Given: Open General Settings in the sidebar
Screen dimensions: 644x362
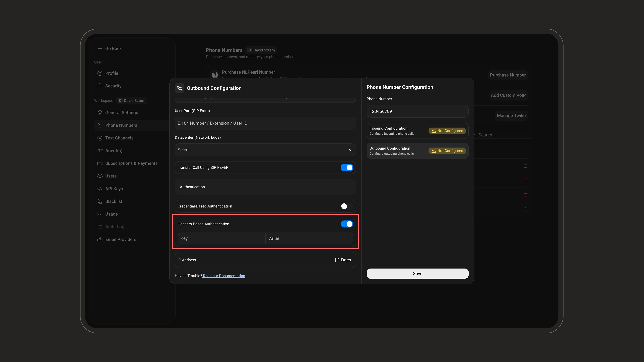Looking at the screenshot, I should pos(122,113).
